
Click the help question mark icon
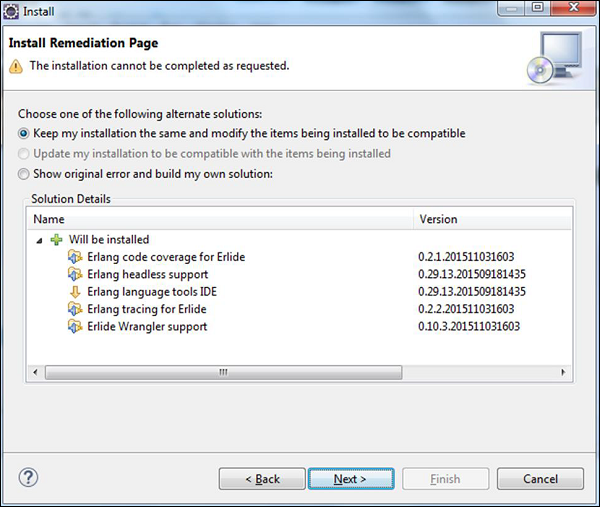point(28,479)
